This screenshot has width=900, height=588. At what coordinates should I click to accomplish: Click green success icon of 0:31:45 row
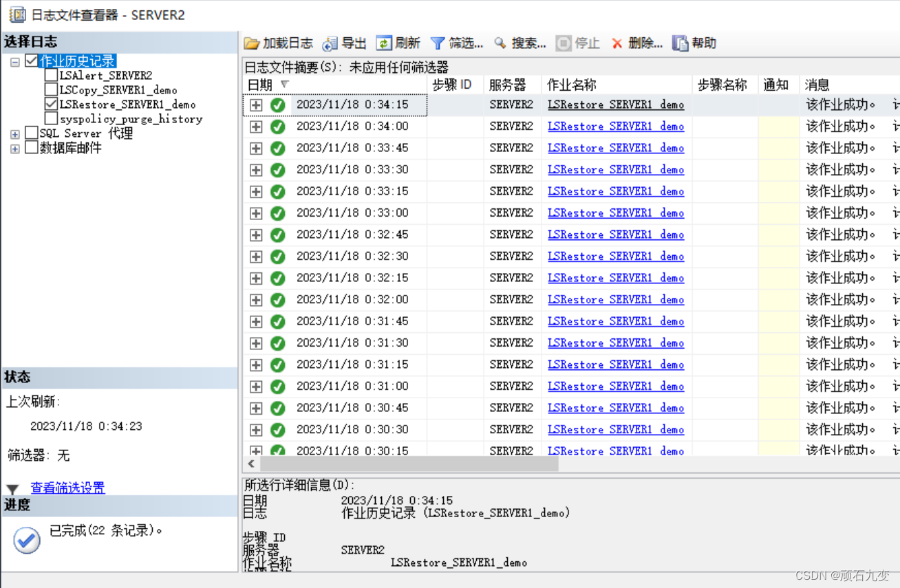pos(278,322)
